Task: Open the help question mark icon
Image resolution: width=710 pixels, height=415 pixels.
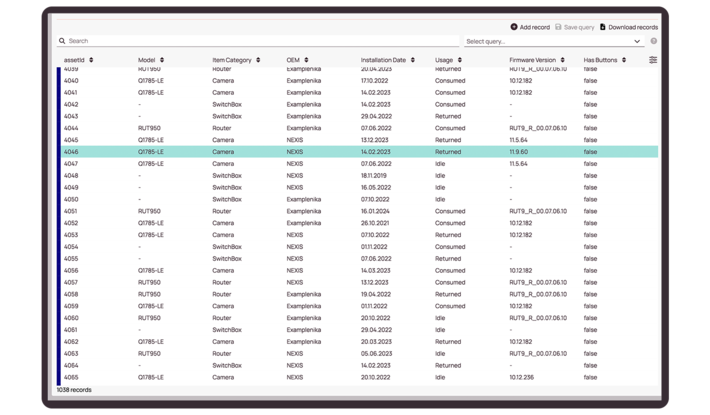Action: tap(653, 41)
